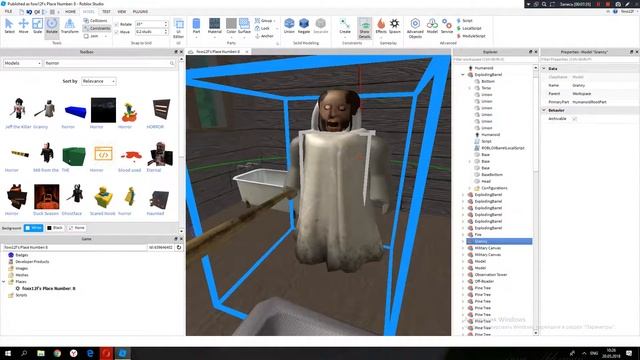The height and width of the screenshot is (360, 640).
Task: Insert a Script
Action: [464, 20]
